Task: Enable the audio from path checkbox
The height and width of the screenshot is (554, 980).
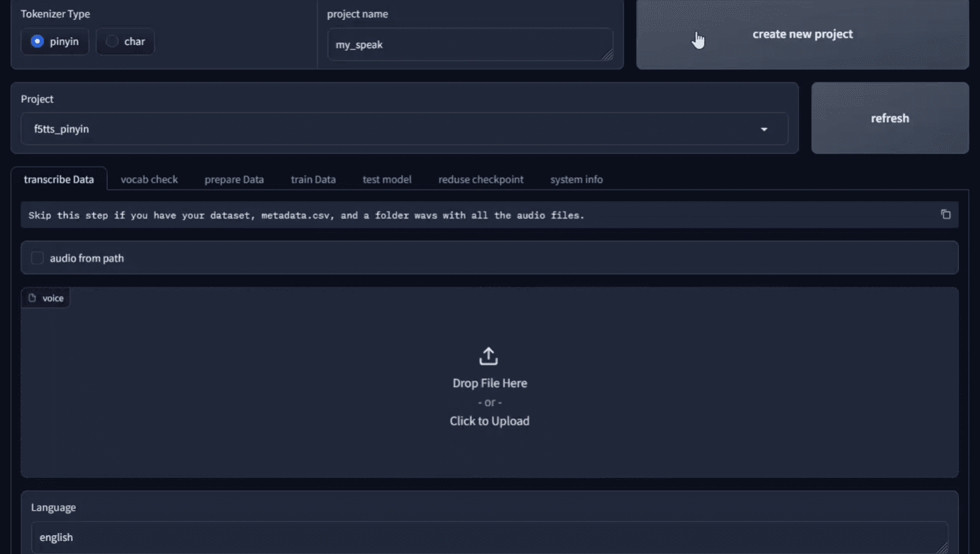Action: click(37, 258)
